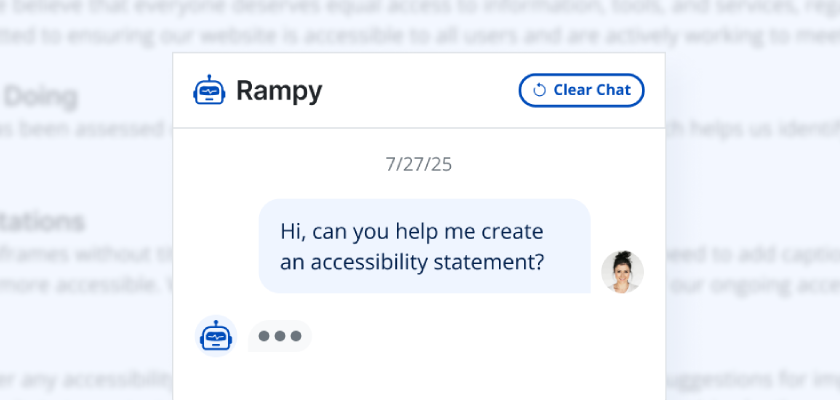Click the middle dot of typing indicator

[280, 336]
